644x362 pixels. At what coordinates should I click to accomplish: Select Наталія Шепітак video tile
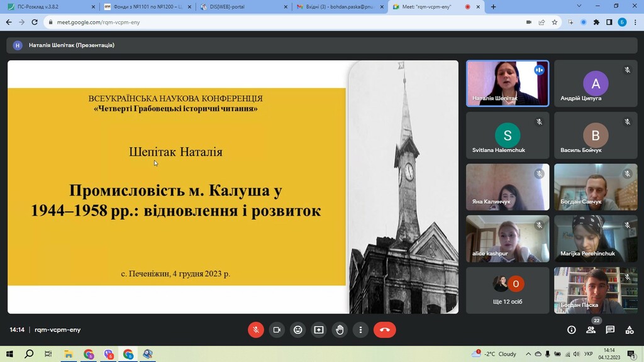pos(507,83)
